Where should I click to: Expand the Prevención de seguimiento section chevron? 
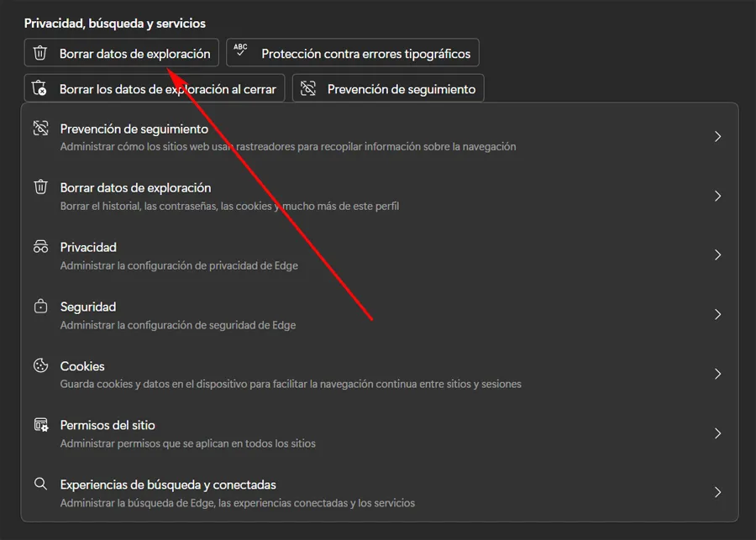coord(718,136)
